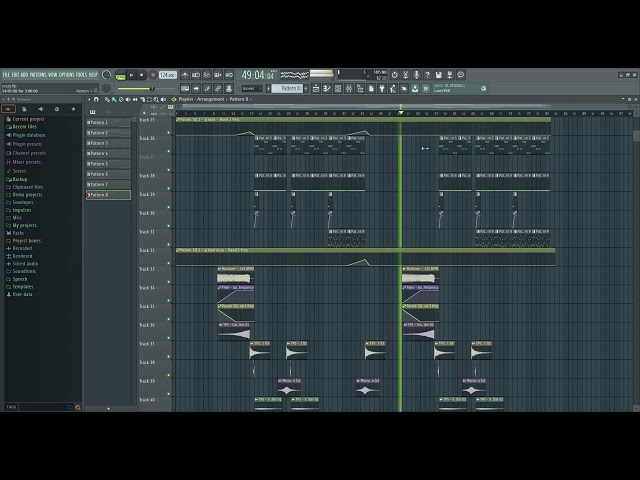Step to the next pattern with the arrow
The width and height of the screenshot is (640, 480).
point(306,89)
